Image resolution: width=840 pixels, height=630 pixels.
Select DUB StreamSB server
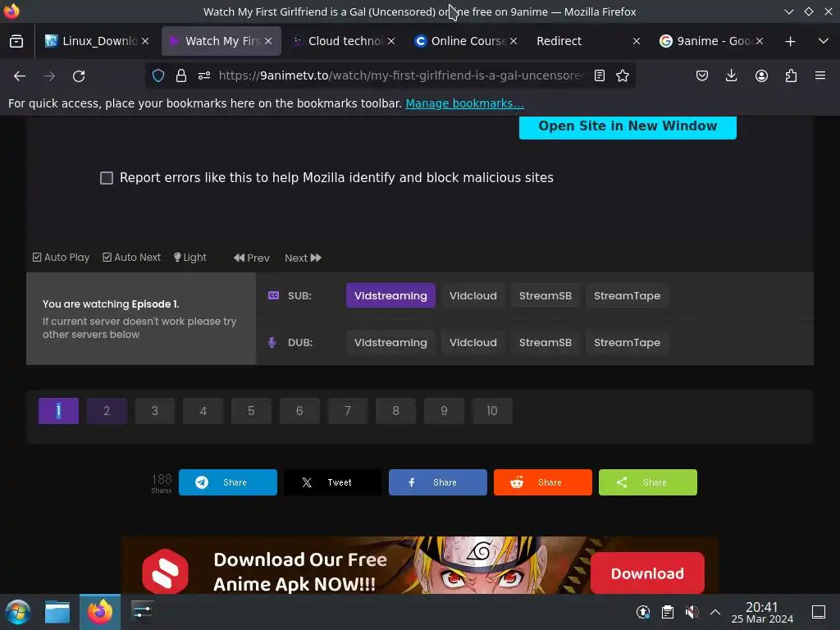tap(546, 342)
